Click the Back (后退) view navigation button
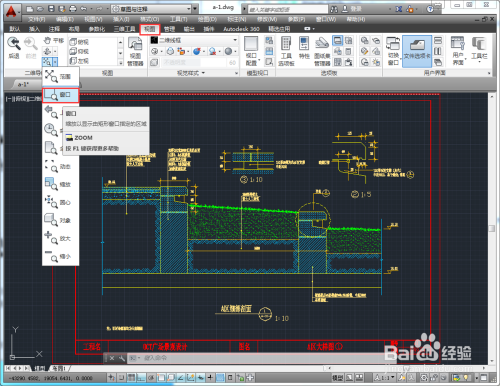Viewport: 500px width, 386px height. [x=14, y=48]
